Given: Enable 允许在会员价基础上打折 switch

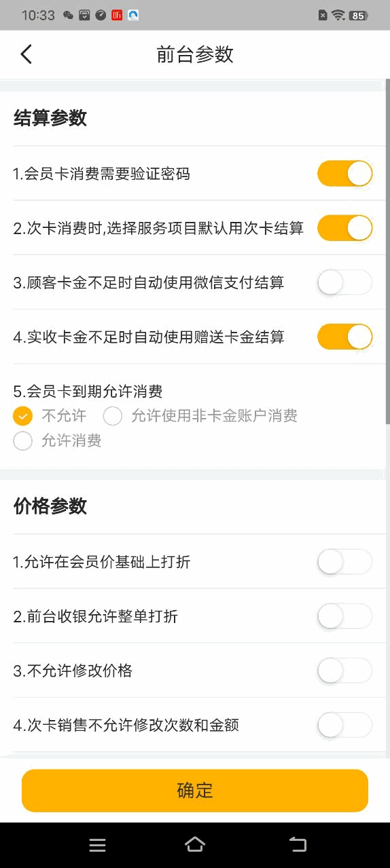Looking at the screenshot, I should pyautogui.click(x=345, y=562).
